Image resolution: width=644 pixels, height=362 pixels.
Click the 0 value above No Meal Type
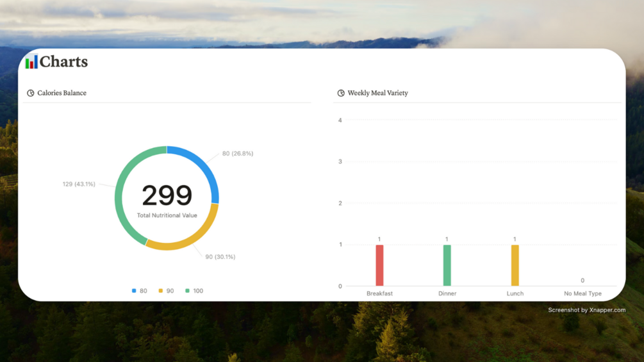tap(582, 281)
